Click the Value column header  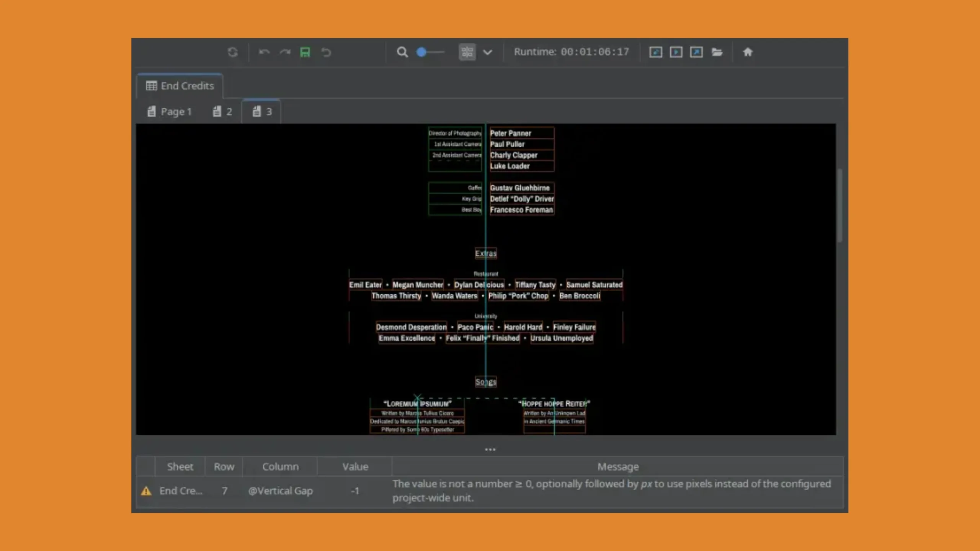click(355, 466)
